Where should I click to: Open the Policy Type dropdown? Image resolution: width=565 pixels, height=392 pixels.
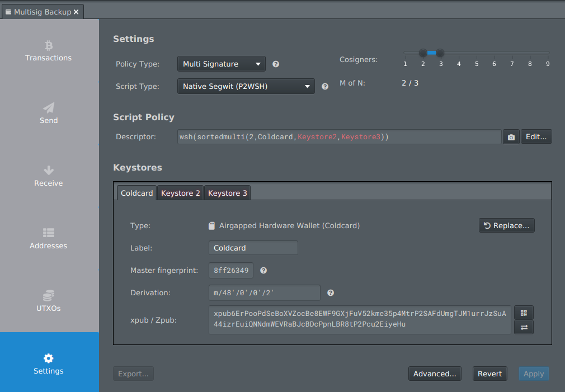(x=221, y=64)
